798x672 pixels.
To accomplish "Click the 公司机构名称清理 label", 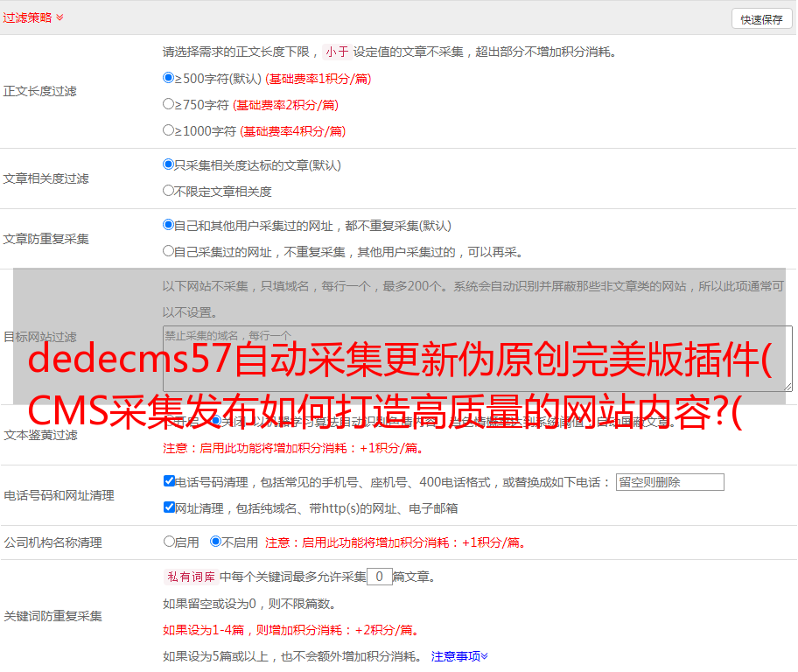I will tap(52, 542).
